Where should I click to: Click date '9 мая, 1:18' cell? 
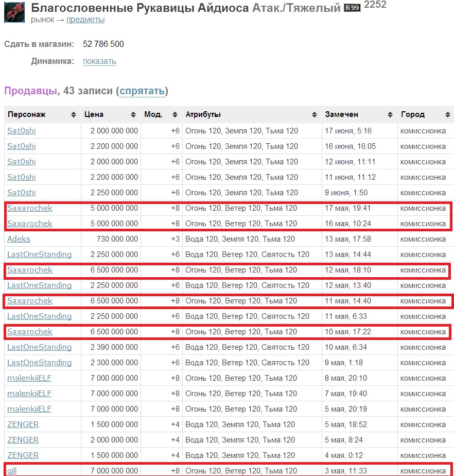(344, 363)
